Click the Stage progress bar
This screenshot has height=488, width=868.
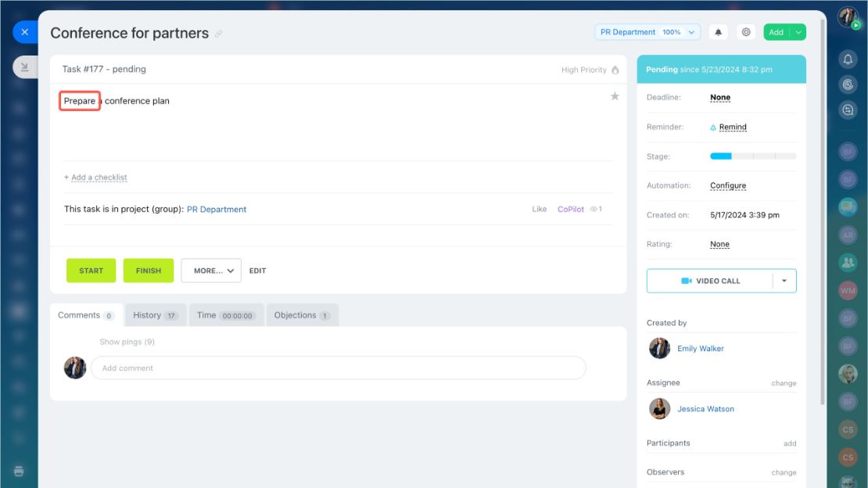(753, 156)
